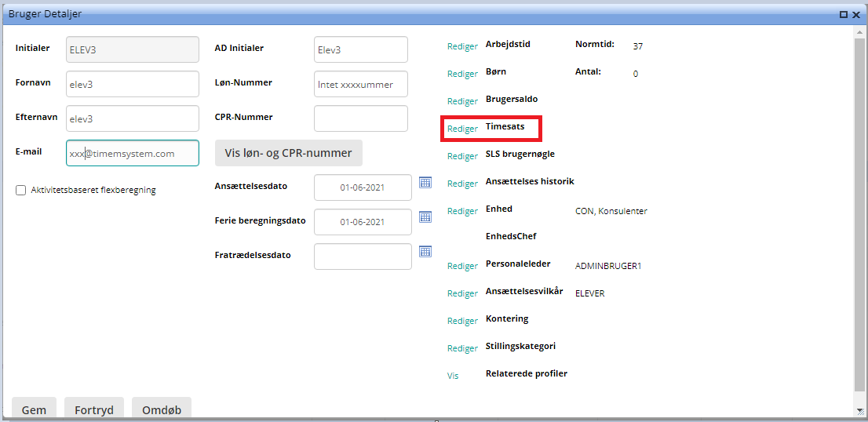
Task: Focus the E-mail input field
Action: [132, 154]
